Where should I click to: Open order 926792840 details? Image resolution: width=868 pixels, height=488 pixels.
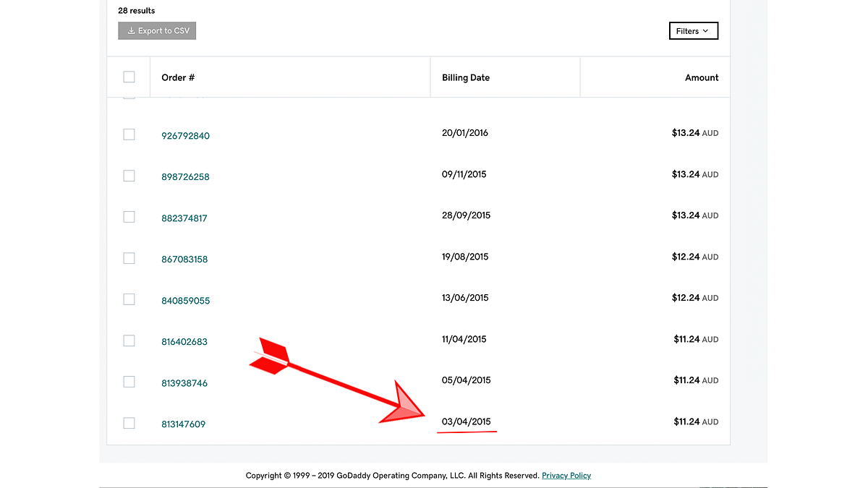point(184,135)
